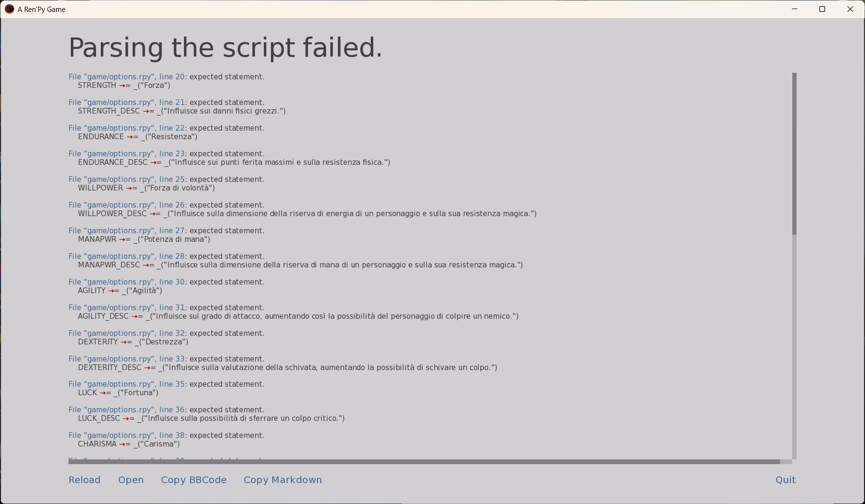Click the Reload button
Image resolution: width=865 pixels, height=504 pixels.
click(85, 480)
